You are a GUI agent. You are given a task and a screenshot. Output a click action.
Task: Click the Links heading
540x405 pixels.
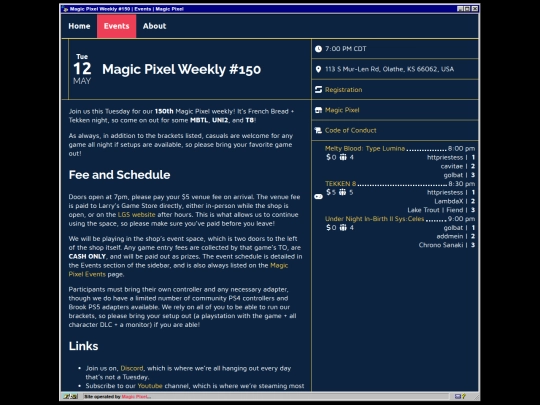83,346
